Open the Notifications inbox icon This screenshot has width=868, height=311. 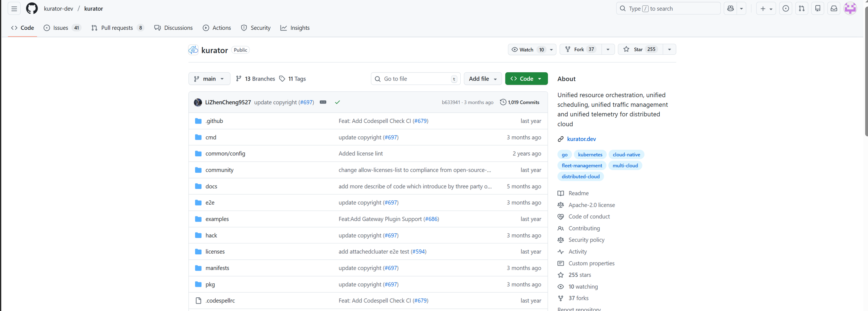(x=834, y=9)
